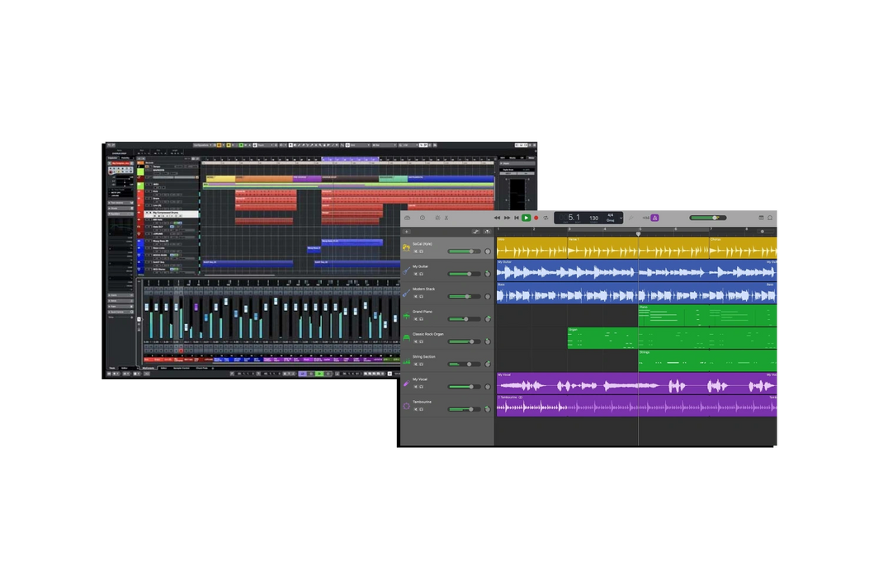Switch to the Visibility tab in Cubase's inspector
883x588 pixels.
pyautogui.click(x=125, y=158)
